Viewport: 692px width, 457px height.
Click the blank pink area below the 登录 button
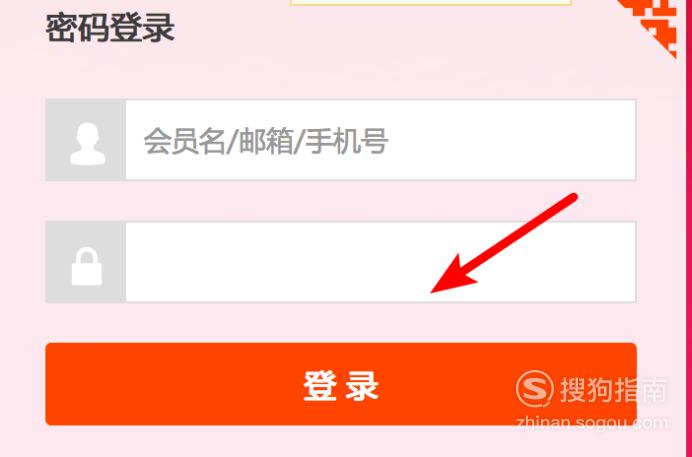point(341,442)
